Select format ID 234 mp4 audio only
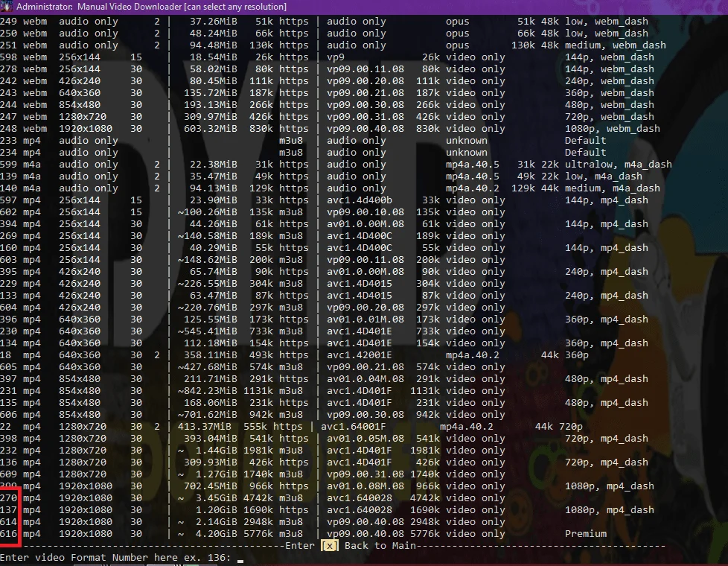728x566 pixels. tap(8, 153)
